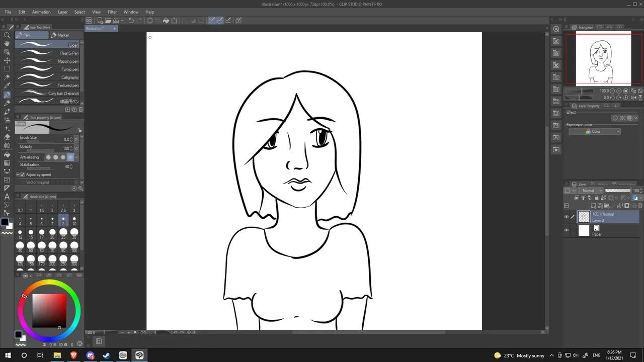Toggle Adjust by speed checkbox
The image size is (644, 362).
click(x=22, y=174)
